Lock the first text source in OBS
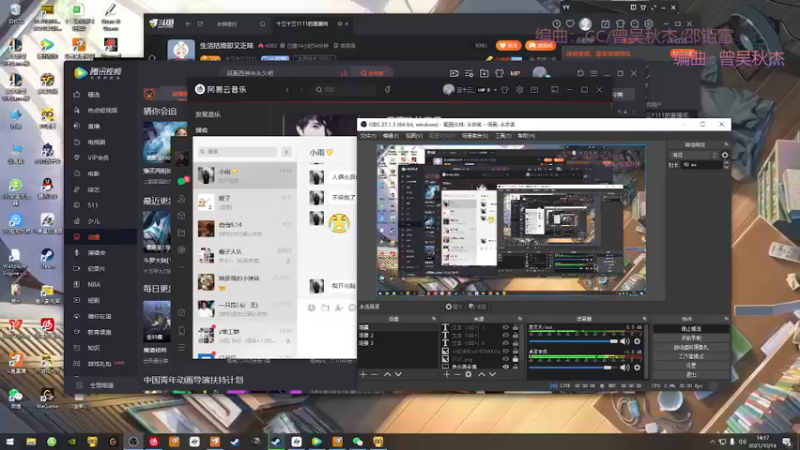Screen dimensions: 800x450 (x=515, y=328)
